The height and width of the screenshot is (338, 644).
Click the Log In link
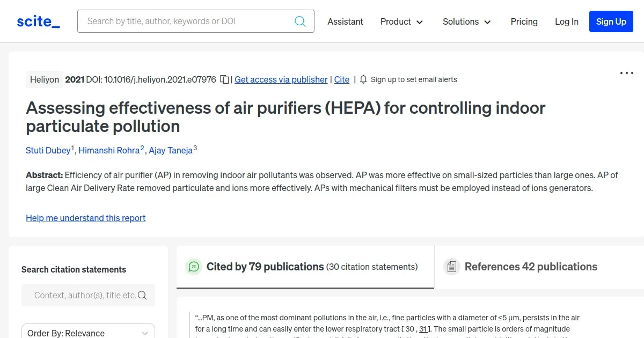click(x=566, y=21)
